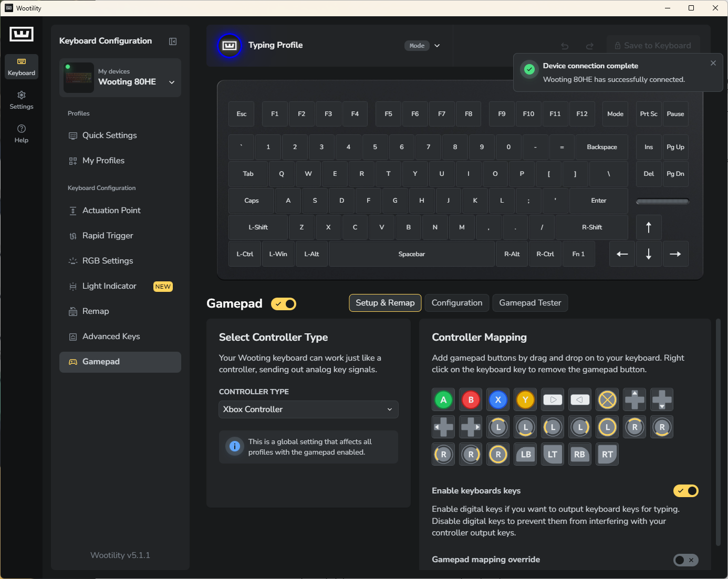Click the up arrow key on the layout

click(x=649, y=227)
